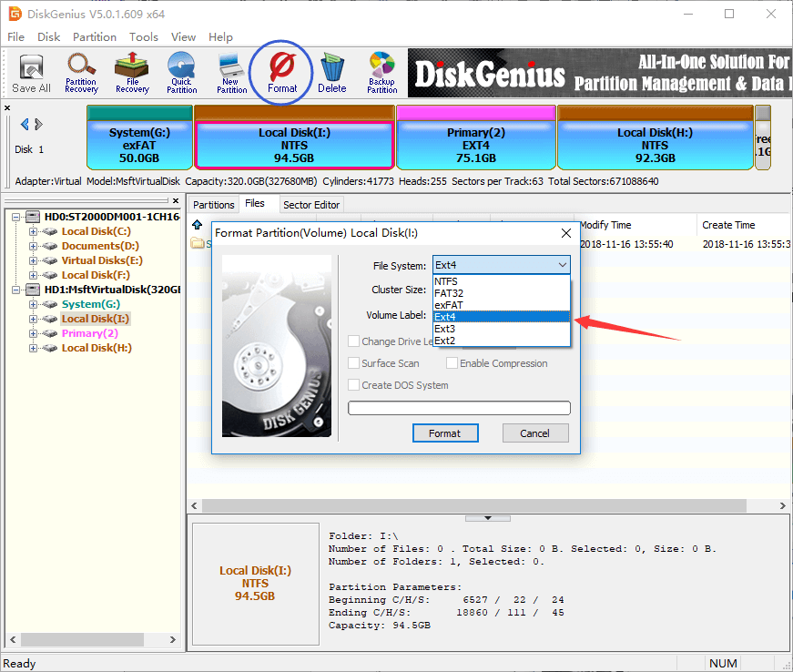Toggle the Enable Compression checkbox

(x=452, y=363)
